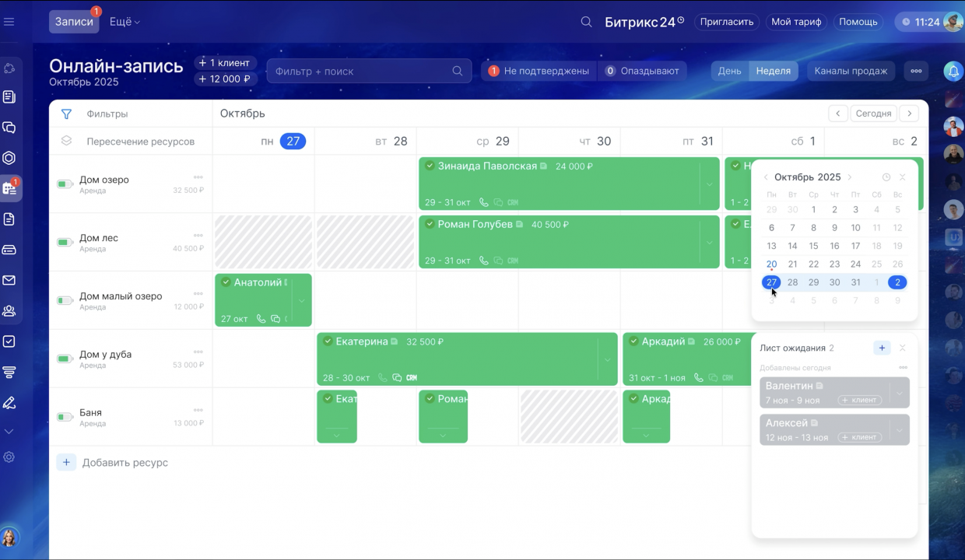Open waiting list group three-dots menu
Image resolution: width=965 pixels, height=560 pixels.
[903, 367]
